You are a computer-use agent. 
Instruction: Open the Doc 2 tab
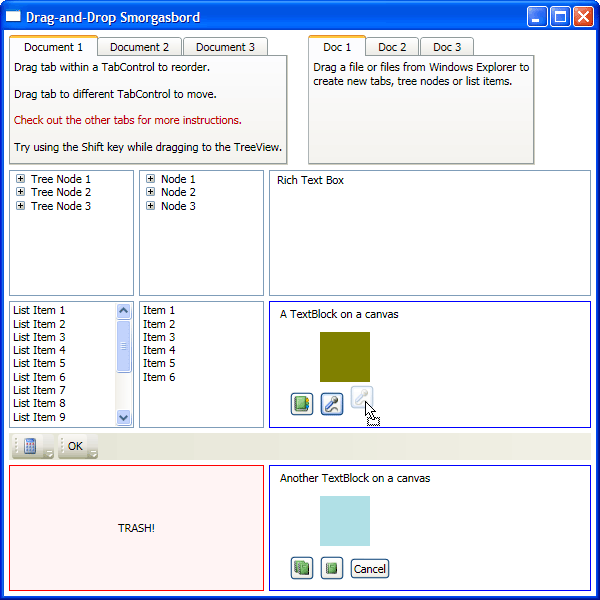[x=392, y=47]
